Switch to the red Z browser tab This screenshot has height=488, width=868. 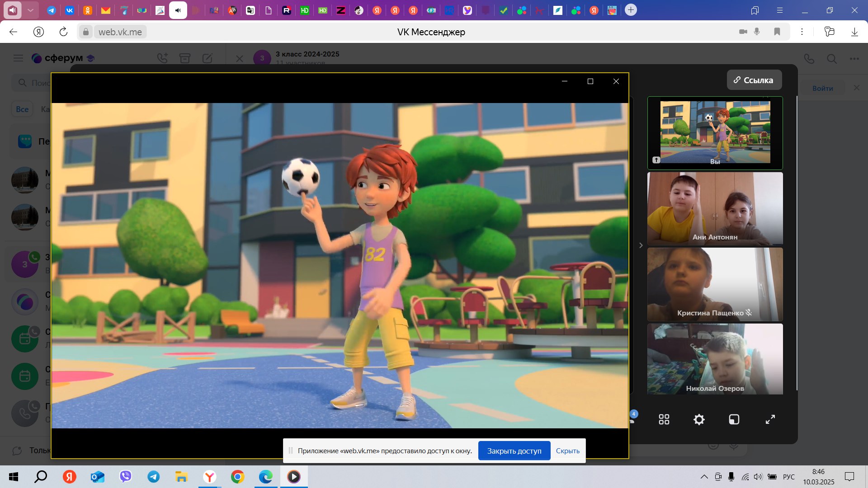(x=341, y=10)
